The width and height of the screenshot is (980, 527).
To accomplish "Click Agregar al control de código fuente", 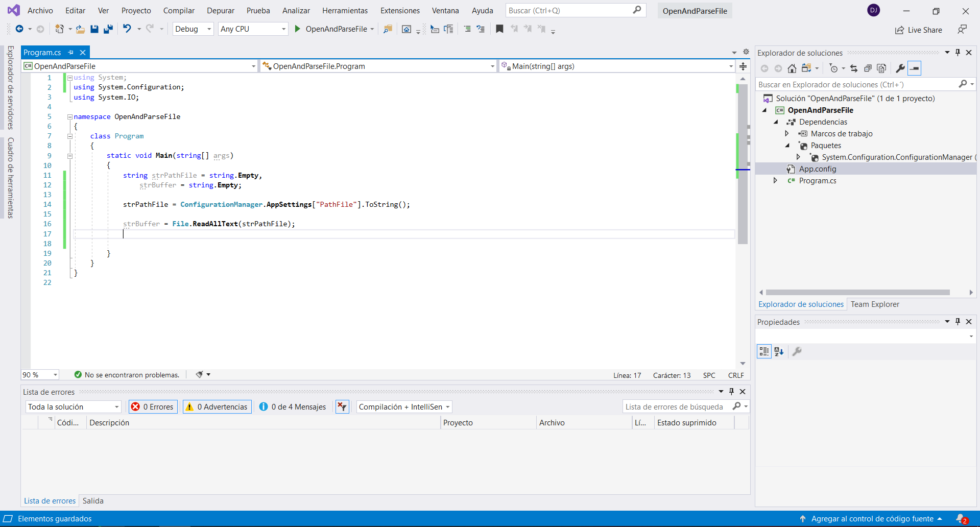I will [872, 519].
